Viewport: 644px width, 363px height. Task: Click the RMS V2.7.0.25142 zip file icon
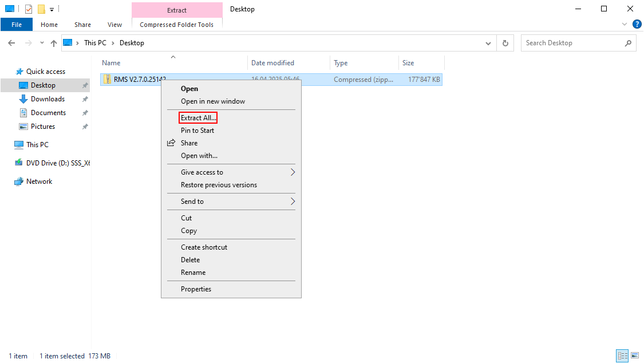(107, 79)
